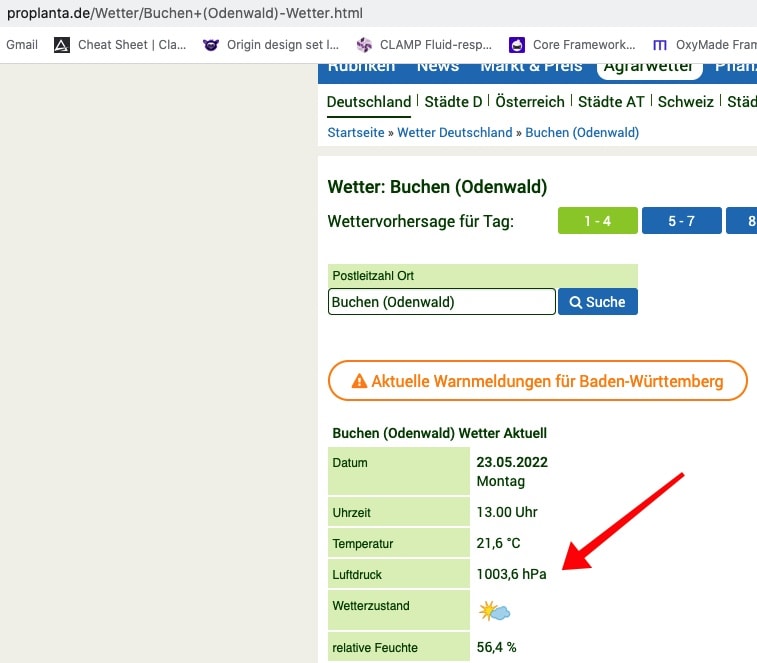757x663 pixels.
Task: Open the News navigation tab
Action: click(438, 67)
